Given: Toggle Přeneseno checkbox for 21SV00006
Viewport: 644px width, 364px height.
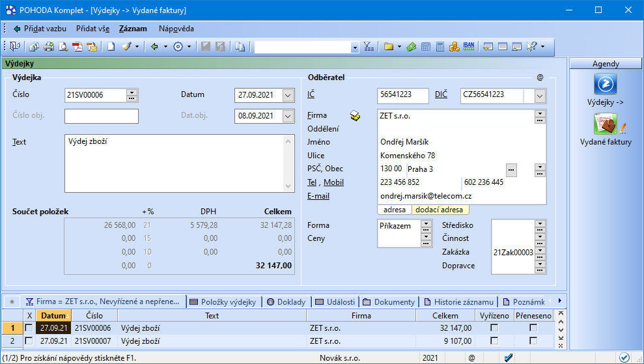Looking at the screenshot, I should tap(533, 328).
